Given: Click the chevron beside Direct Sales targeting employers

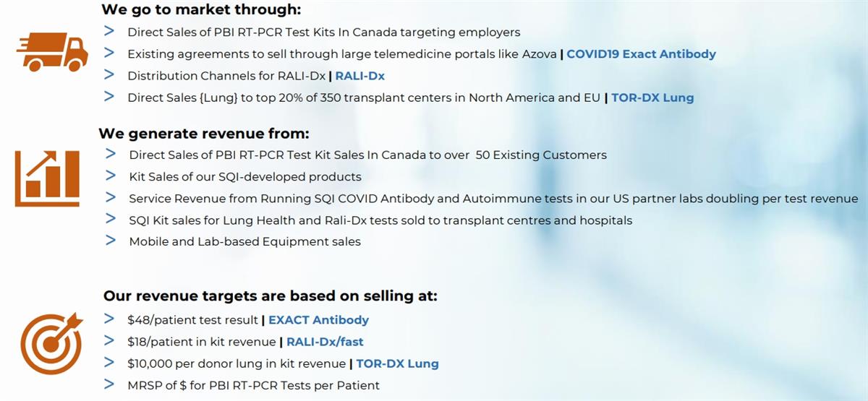Looking at the screenshot, I should (109, 31).
